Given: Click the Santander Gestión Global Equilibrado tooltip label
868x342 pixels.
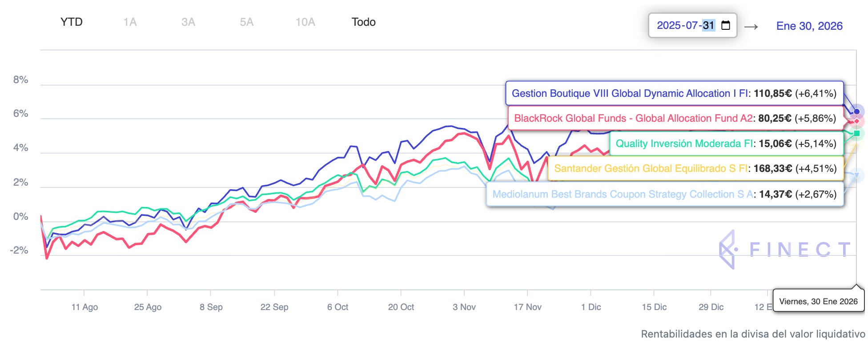Looking at the screenshot, I should [x=695, y=168].
